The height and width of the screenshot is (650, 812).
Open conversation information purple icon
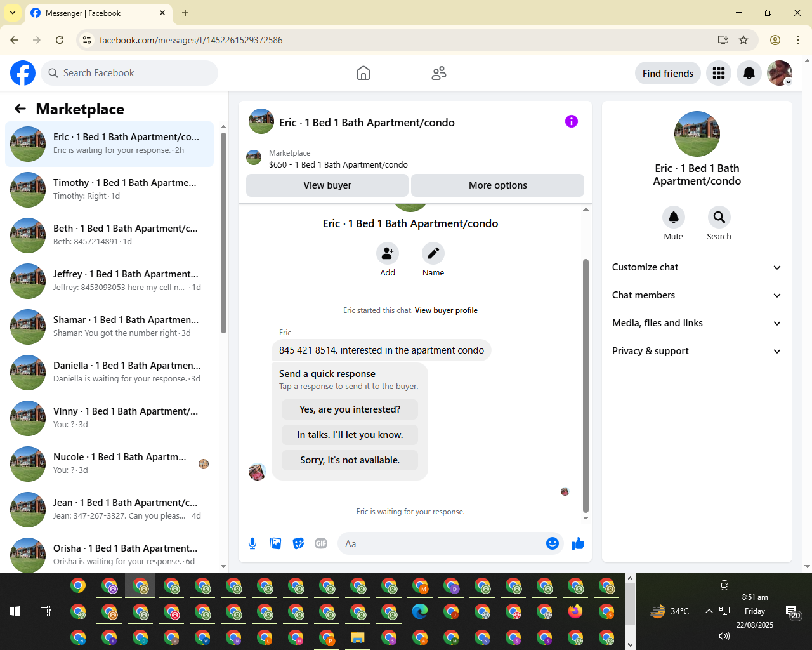coord(572,121)
